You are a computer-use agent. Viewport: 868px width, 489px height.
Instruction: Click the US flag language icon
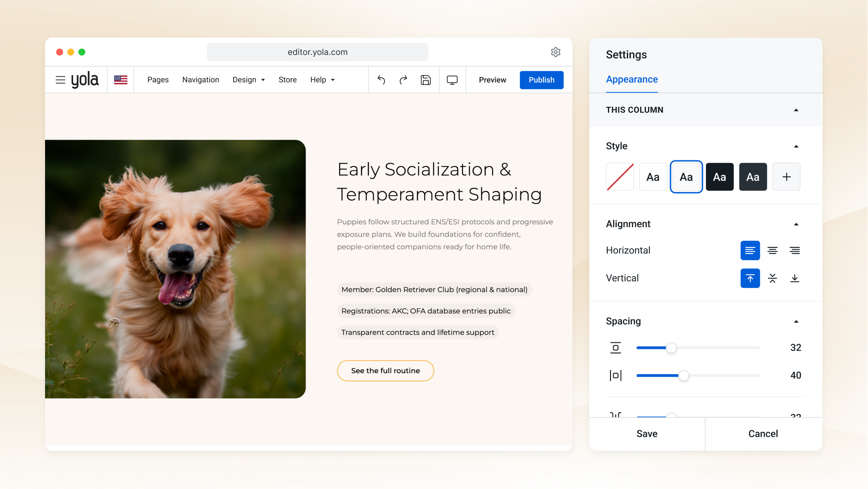121,80
